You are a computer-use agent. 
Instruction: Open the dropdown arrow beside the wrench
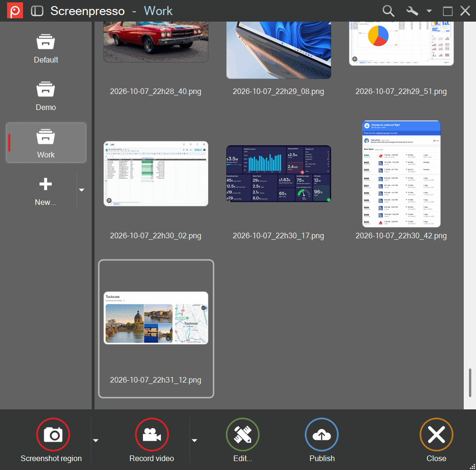click(429, 11)
